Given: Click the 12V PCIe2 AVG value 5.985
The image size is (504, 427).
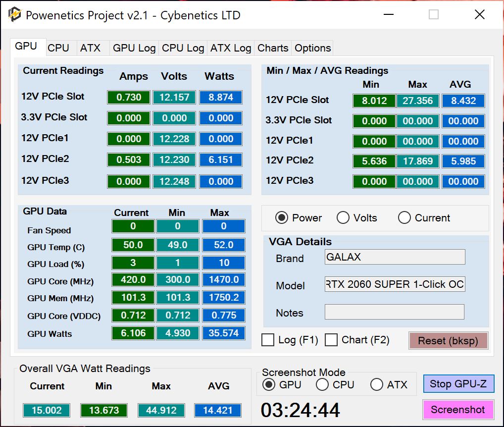Looking at the screenshot, I should 463,161.
